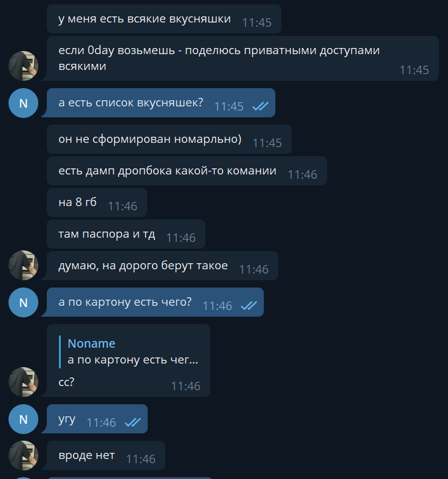The height and width of the screenshot is (479, 448).
Task: Select message 'он не сформирован номарльно)'
Action: tap(169, 139)
